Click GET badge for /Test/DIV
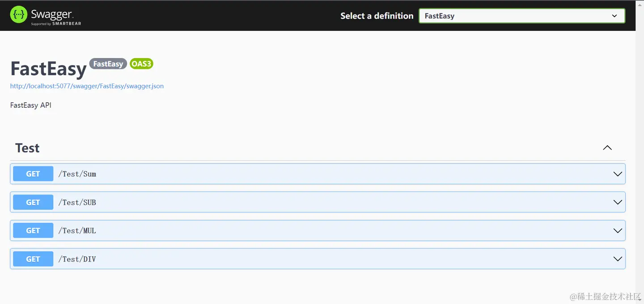 click(x=33, y=259)
